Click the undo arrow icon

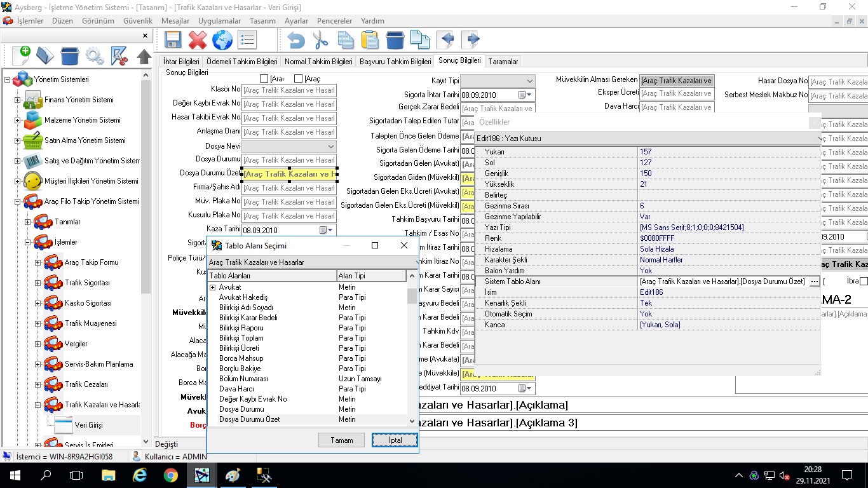(x=295, y=40)
